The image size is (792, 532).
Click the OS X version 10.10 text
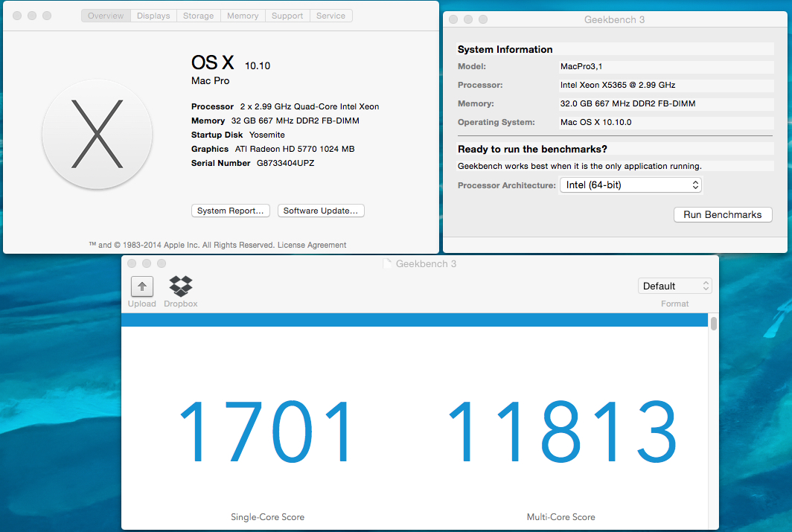pyautogui.click(x=257, y=65)
